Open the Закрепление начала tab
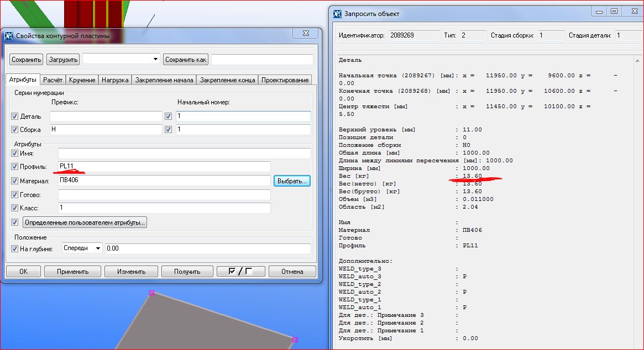Viewport: 644px width, 350px height. [164, 80]
